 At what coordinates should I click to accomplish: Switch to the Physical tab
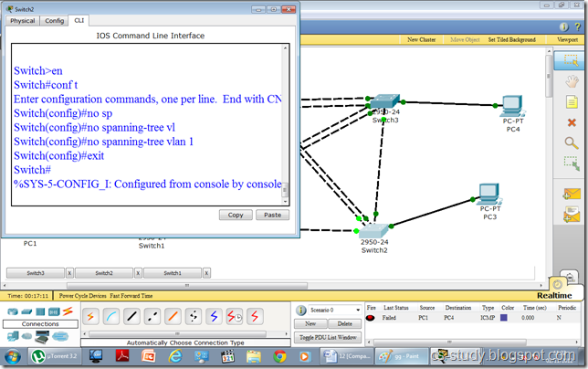coord(23,20)
